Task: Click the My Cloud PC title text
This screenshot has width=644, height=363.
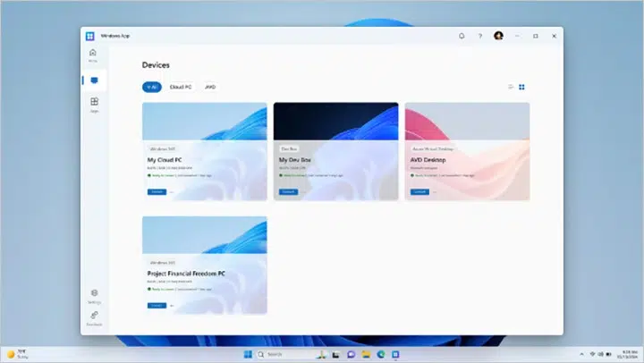Action: tap(165, 160)
